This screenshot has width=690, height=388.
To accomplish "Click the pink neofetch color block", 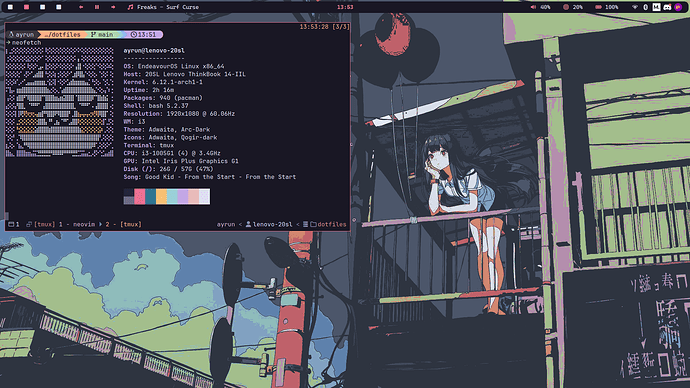I will coord(139,196).
